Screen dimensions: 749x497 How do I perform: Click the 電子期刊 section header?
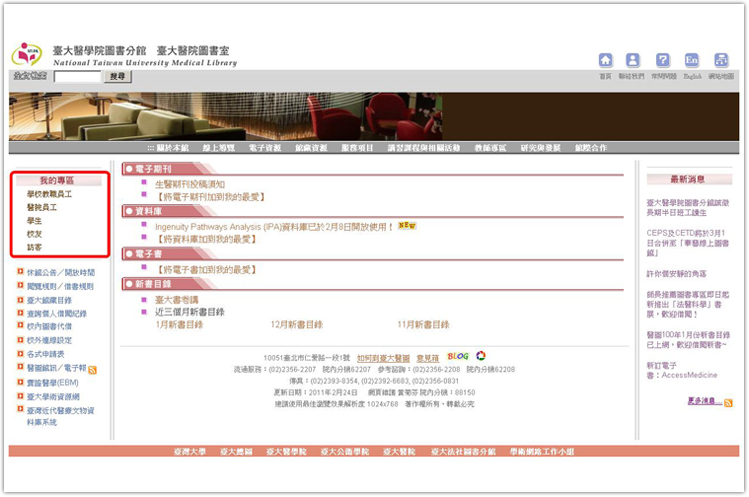[x=153, y=169]
